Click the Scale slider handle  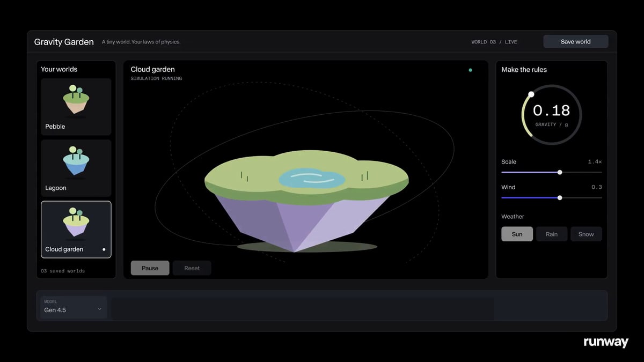(560, 172)
